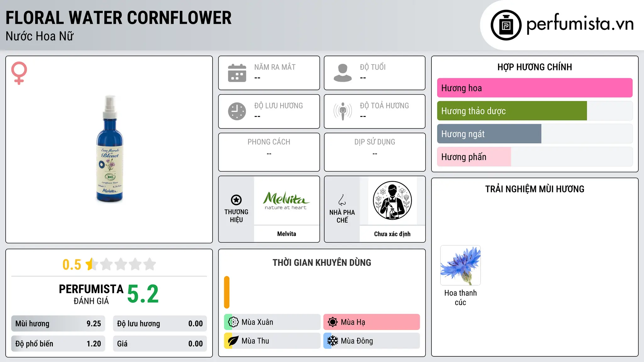Click the pink Hương hoa accord bar
This screenshot has width=644, height=362.
point(535,88)
